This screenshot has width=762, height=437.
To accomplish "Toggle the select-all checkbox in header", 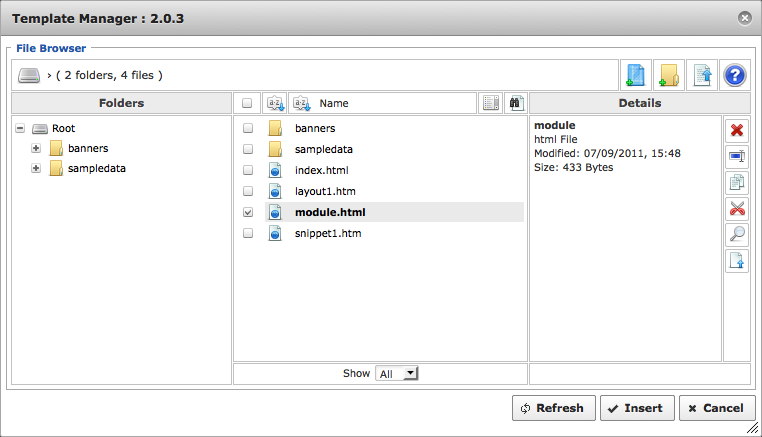I will [x=247, y=103].
